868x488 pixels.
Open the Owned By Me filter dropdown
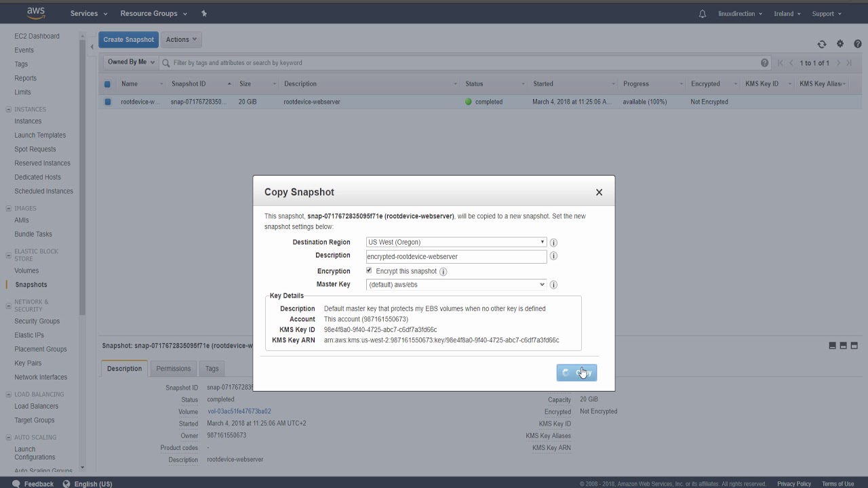[x=131, y=62]
